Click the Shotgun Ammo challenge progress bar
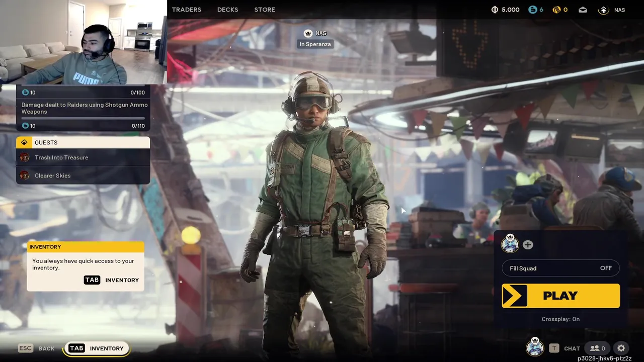644x362 pixels. (83, 118)
